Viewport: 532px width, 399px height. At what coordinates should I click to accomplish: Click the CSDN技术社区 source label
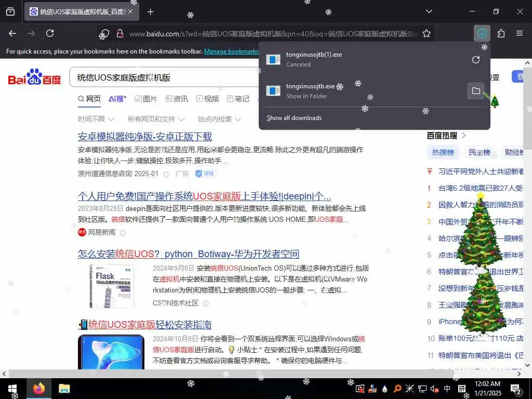pyautogui.click(x=176, y=303)
